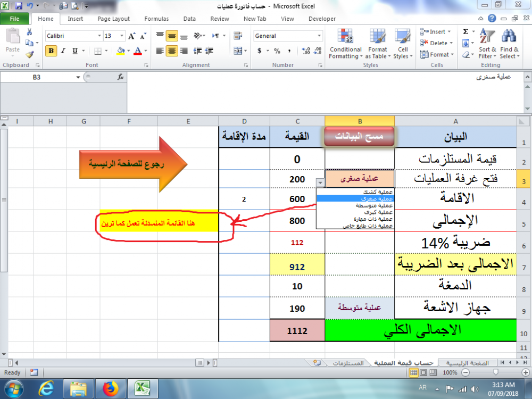Click the dropdown arrow beside cell B3
Screen dimensions: 532x399
coord(320,181)
